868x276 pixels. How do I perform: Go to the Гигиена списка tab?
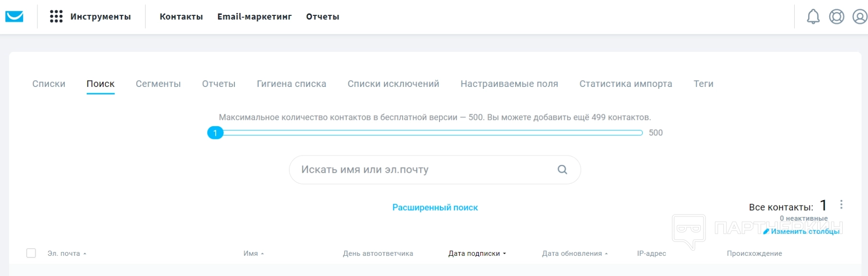(291, 84)
